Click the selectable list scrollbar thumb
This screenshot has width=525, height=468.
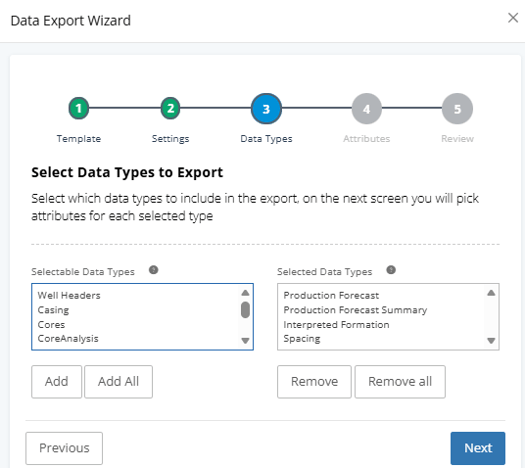[x=245, y=310]
